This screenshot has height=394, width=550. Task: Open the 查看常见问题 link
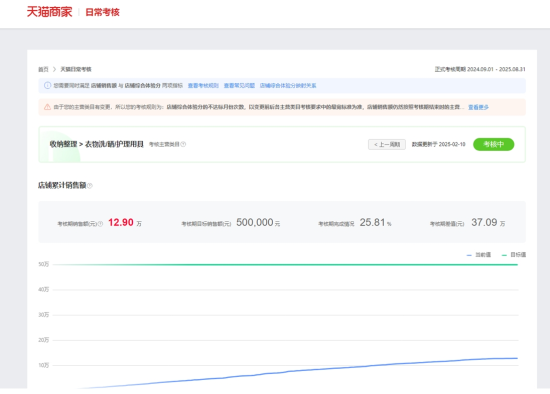[x=239, y=85]
